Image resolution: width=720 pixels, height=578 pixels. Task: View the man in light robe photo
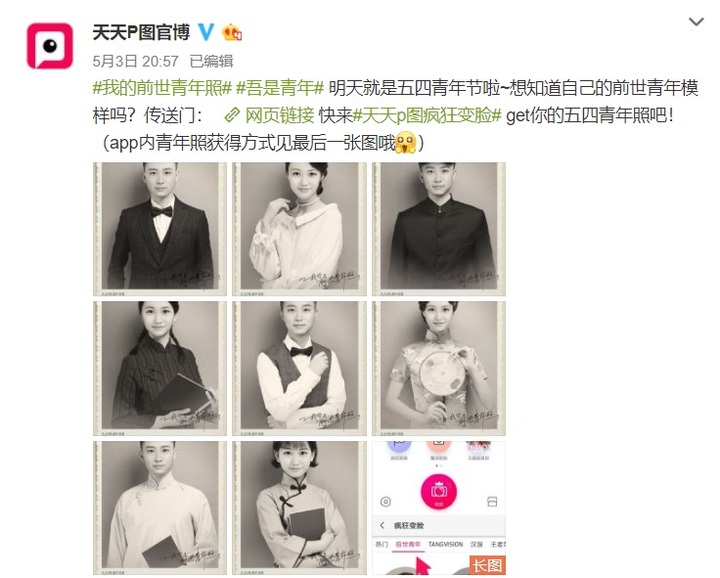coord(160,508)
